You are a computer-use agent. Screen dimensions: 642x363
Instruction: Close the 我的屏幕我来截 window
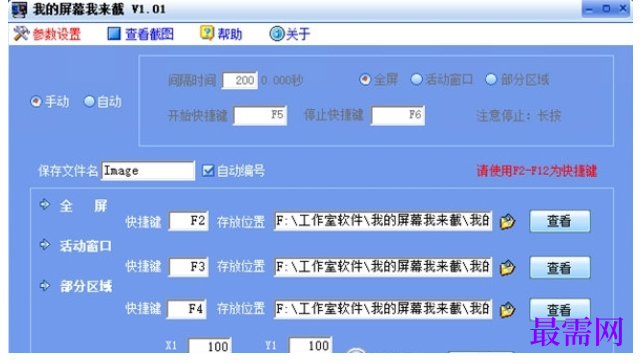tap(623, 9)
